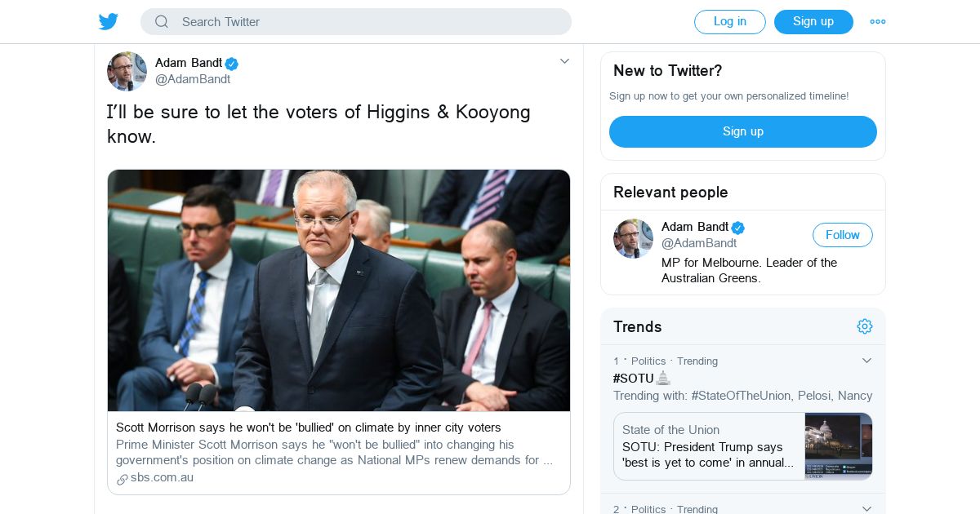The image size is (980, 514).
Task: Click the link icon beside sbs.com.au
Action: pyautogui.click(x=122, y=479)
